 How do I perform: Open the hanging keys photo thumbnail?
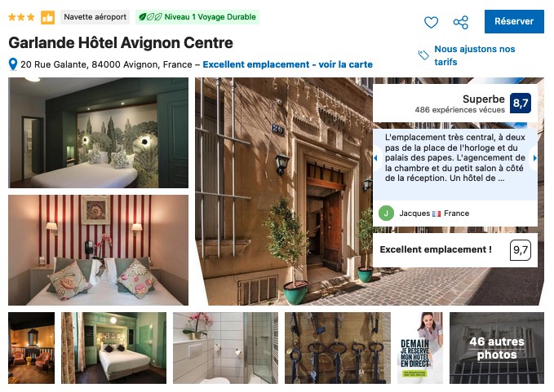[x=338, y=348]
